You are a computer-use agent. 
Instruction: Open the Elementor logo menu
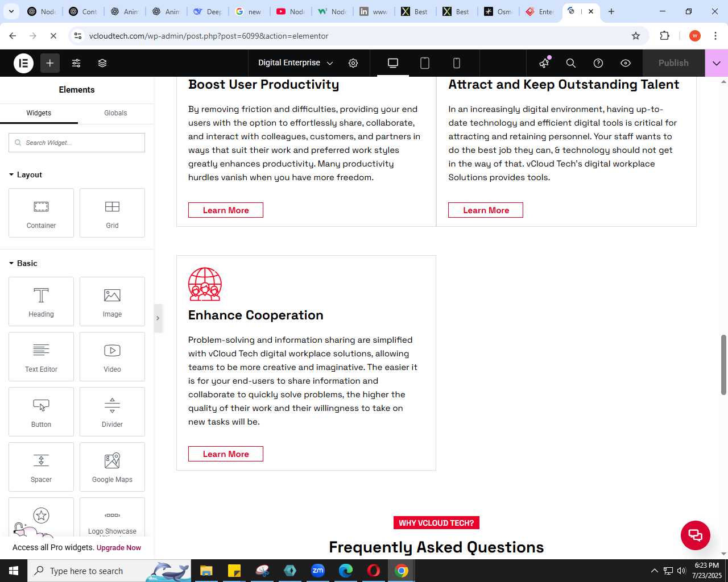click(23, 63)
